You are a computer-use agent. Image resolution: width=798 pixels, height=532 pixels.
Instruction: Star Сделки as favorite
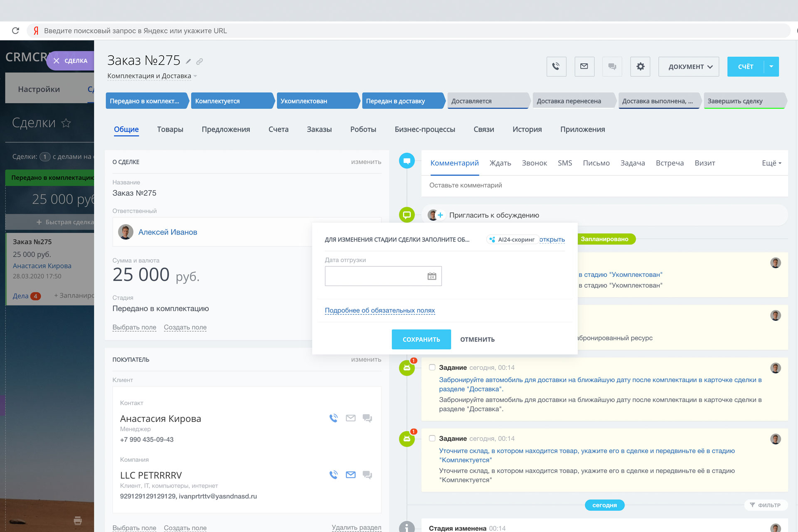pos(66,123)
